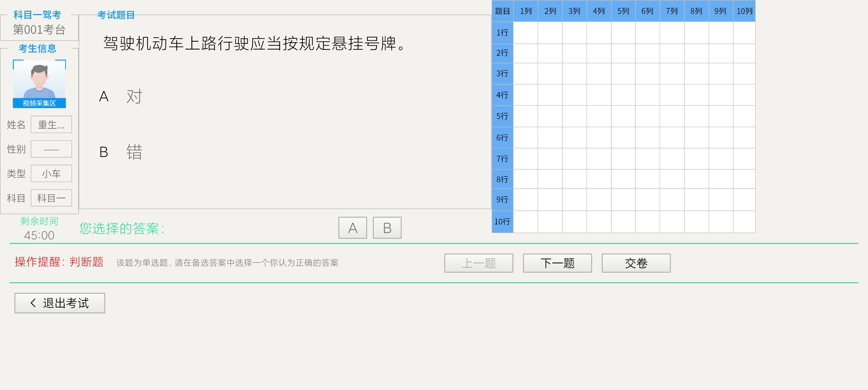Click the 6行 row header
The width and height of the screenshot is (868, 390).
pos(502,137)
